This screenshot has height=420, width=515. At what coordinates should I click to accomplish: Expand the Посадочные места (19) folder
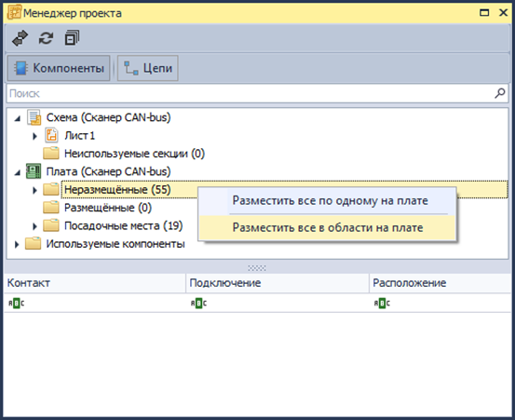(34, 226)
